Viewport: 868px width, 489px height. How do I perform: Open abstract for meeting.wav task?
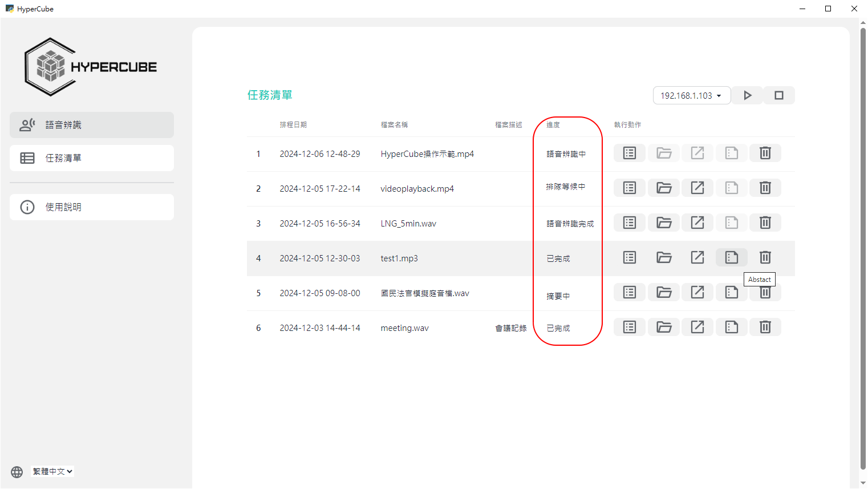pos(732,327)
